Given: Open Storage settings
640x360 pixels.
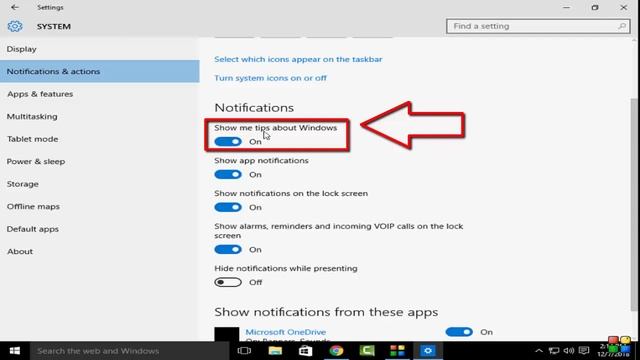Looking at the screenshot, I should pyautogui.click(x=100, y=184).
